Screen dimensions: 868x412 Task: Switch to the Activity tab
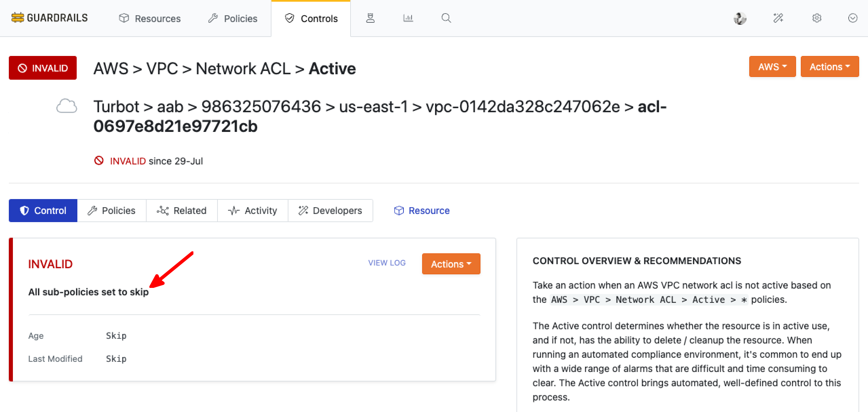[x=252, y=210]
